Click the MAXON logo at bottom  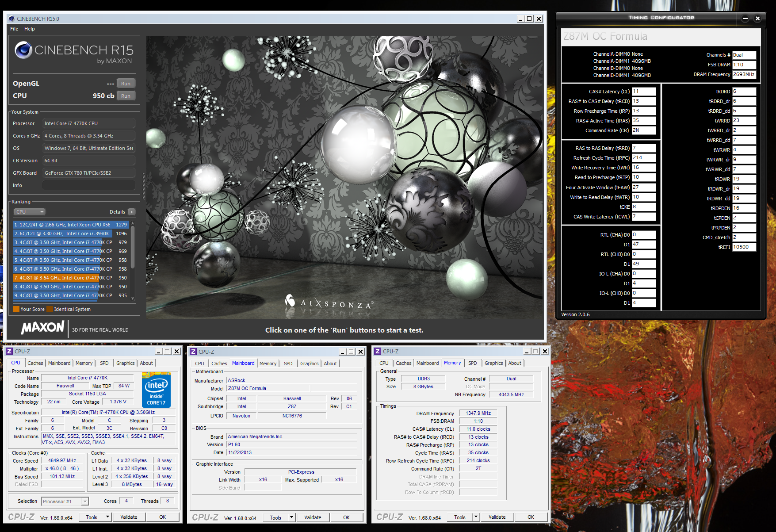43,328
